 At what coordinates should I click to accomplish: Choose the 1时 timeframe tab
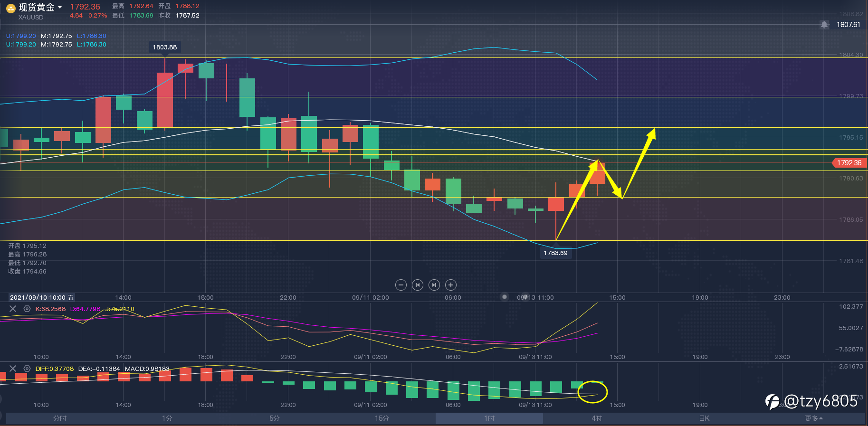point(489,418)
